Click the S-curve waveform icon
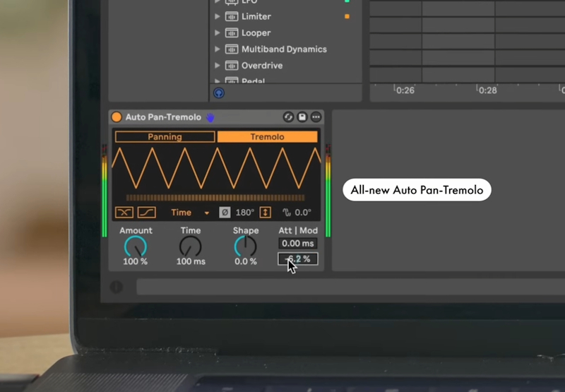The height and width of the screenshot is (392, 565). (147, 212)
